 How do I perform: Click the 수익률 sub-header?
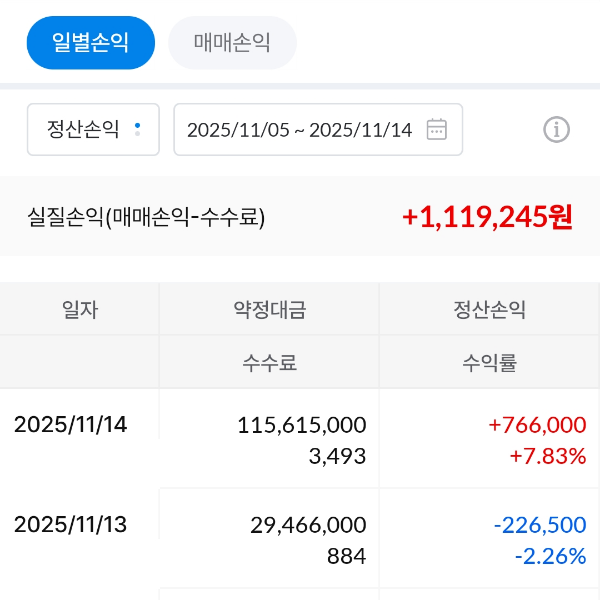(489, 362)
